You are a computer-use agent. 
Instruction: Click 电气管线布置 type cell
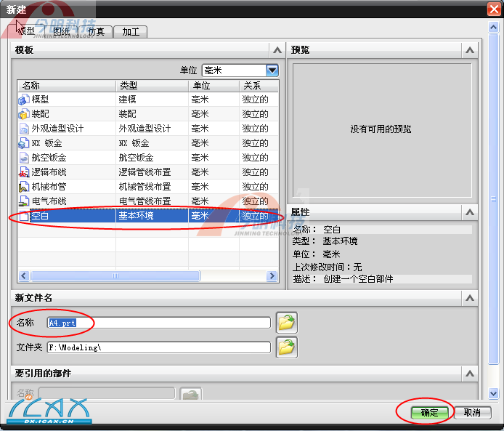[x=145, y=201]
